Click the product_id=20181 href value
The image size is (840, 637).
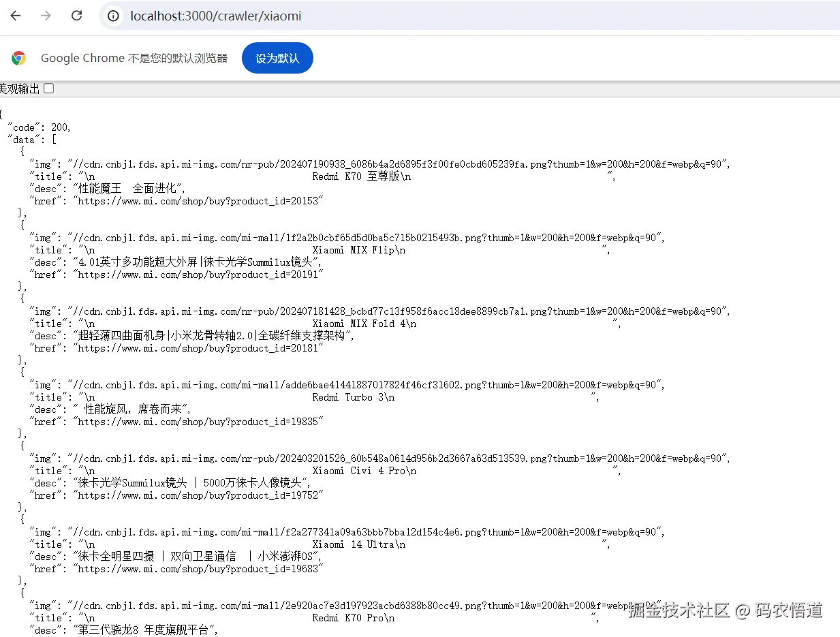click(198, 348)
